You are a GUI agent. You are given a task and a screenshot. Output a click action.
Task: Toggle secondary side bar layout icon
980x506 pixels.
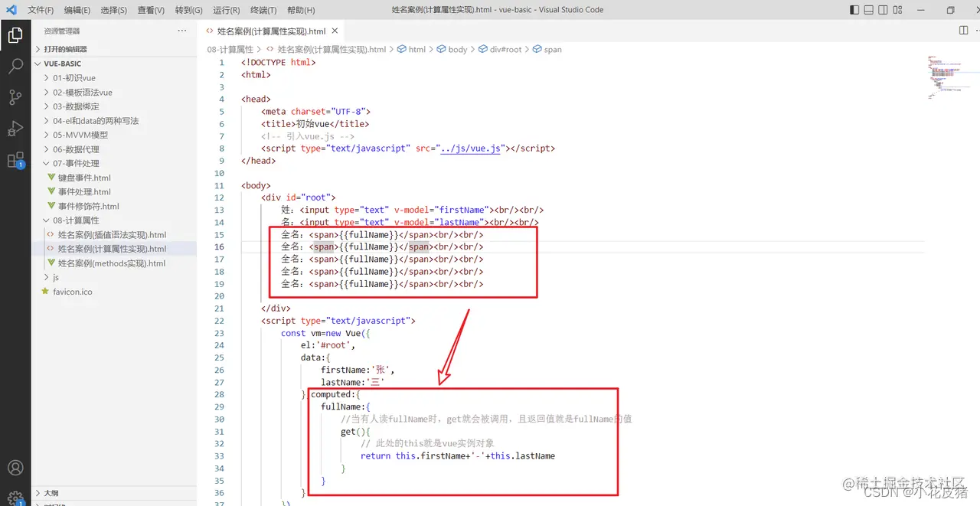coord(883,10)
